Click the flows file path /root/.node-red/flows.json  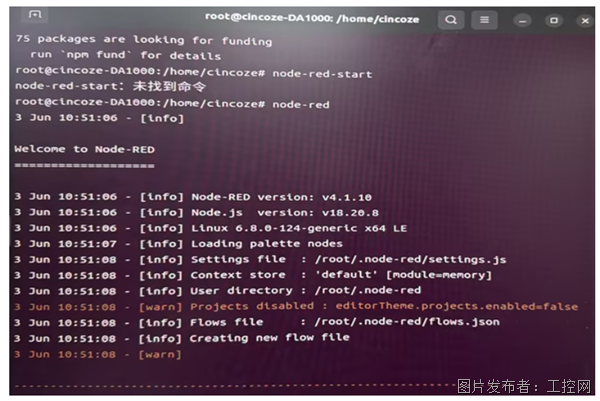(407, 322)
